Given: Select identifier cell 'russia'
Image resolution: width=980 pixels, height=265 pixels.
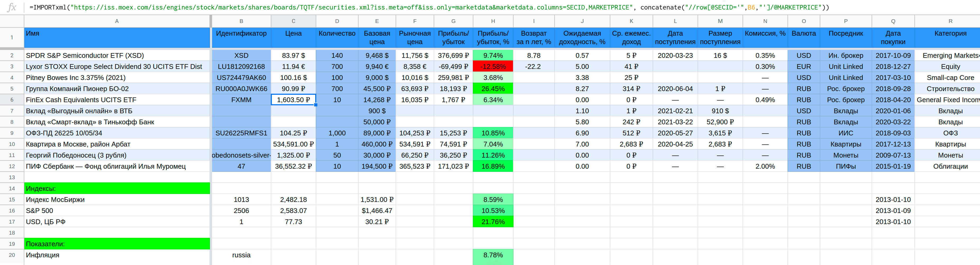Looking at the screenshot, I should click(241, 255).
